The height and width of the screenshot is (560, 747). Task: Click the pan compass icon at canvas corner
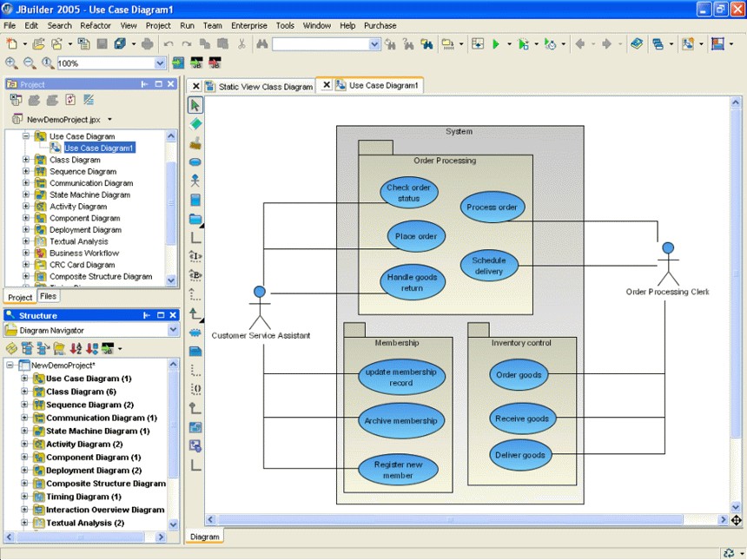(x=736, y=520)
